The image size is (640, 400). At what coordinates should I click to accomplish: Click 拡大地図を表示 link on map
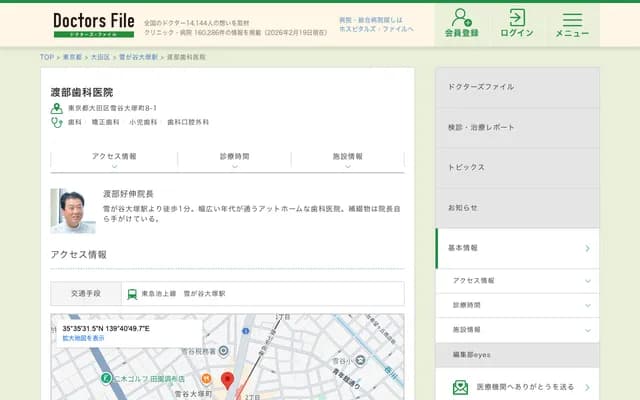point(83,339)
